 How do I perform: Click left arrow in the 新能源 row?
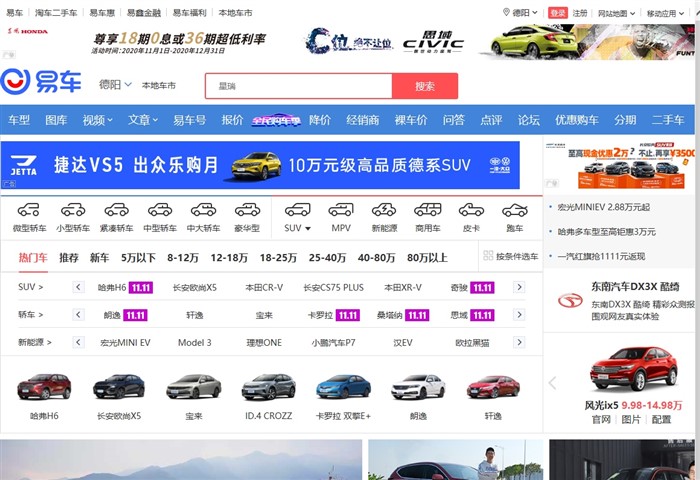pyautogui.click(x=78, y=342)
